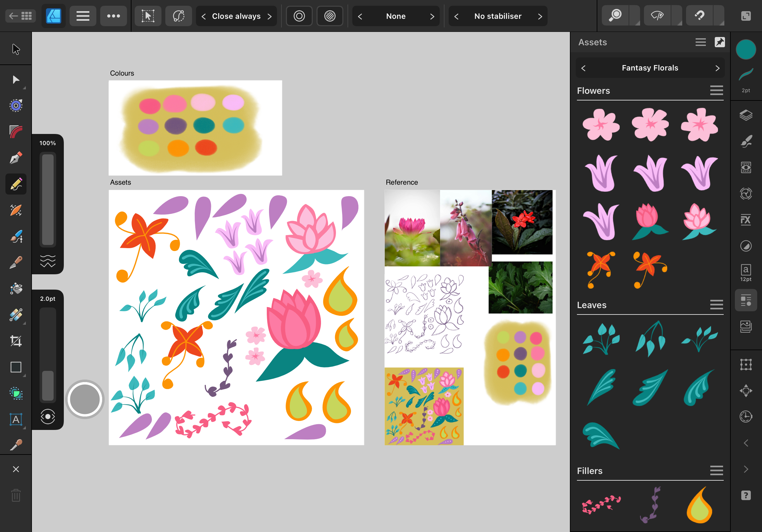Select the Corner tool
Image resolution: width=762 pixels, height=532 pixels.
[16, 132]
